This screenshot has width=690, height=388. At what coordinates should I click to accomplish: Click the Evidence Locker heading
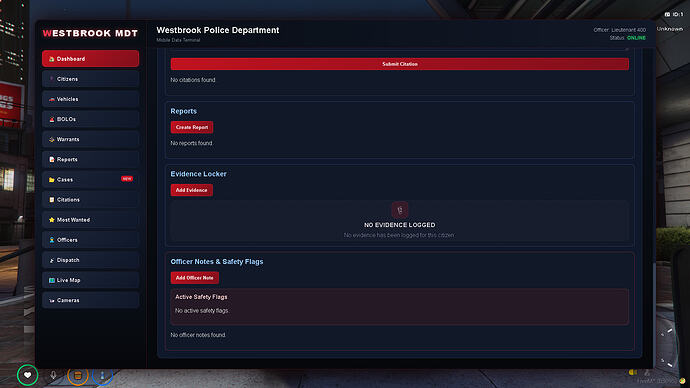(198, 174)
